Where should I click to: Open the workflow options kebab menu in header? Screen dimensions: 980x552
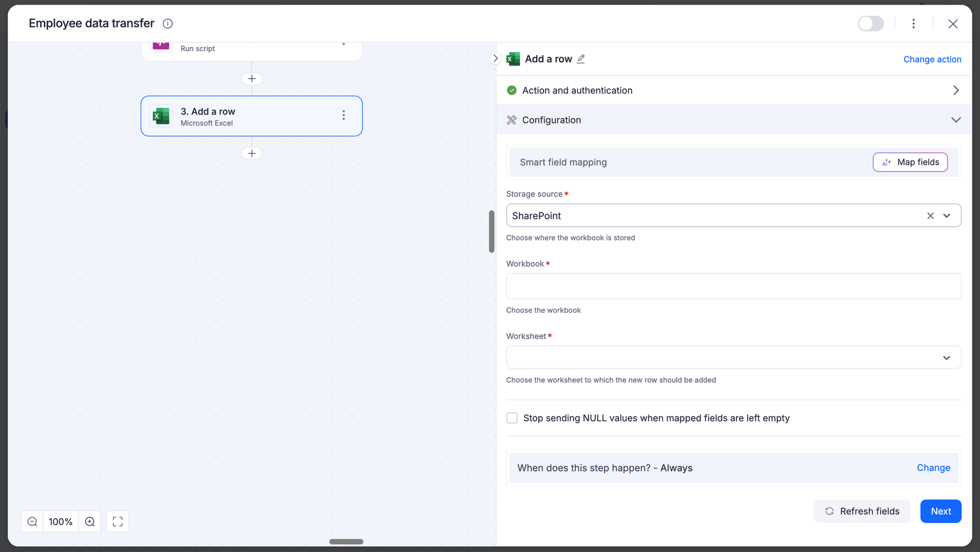click(x=913, y=23)
